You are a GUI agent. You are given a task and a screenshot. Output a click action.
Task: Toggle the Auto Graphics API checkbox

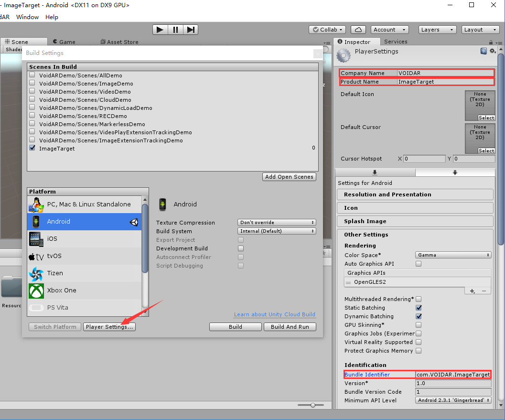click(x=419, y=264)
